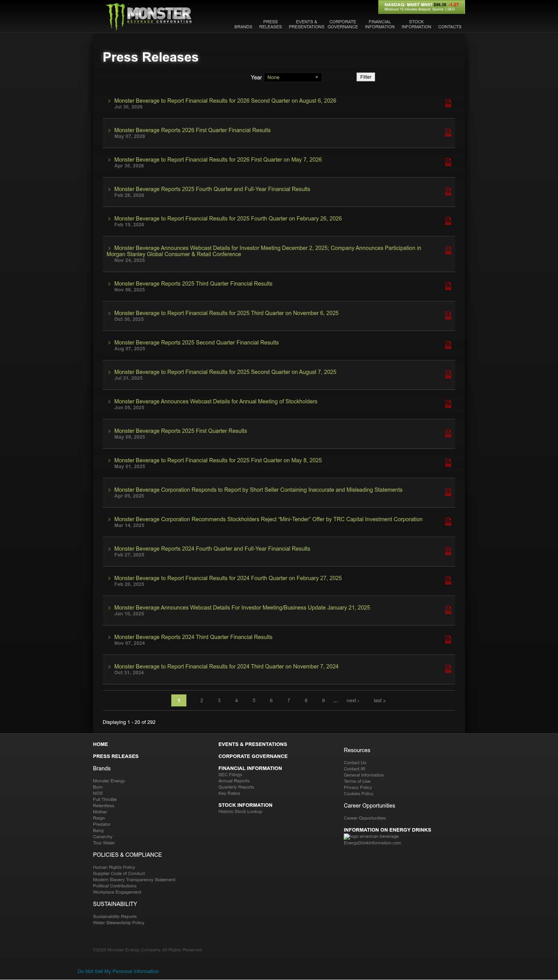The image size is (558, 980).
Task: Click the Filter button
Action: pos(365,77)
